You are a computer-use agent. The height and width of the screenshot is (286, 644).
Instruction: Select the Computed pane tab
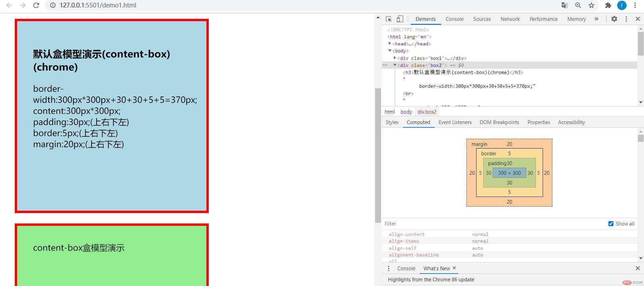(x=418, y=122)
